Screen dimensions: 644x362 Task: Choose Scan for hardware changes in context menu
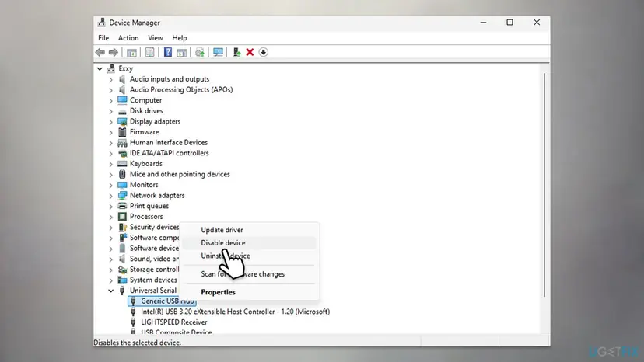point(249,273)
